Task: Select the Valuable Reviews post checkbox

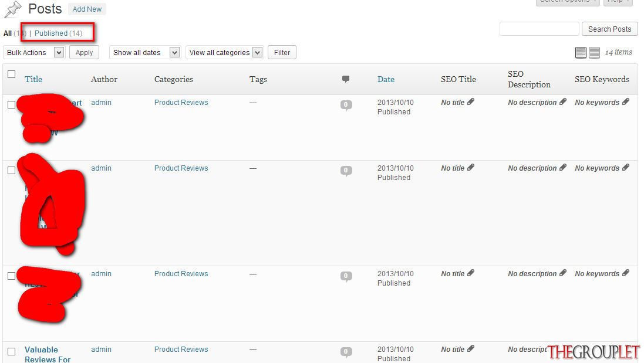Action: click(12, 351)
